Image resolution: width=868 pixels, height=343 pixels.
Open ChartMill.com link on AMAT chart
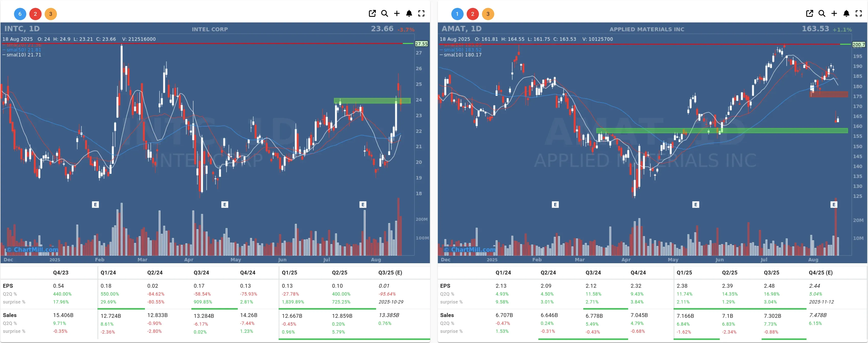(x=470, y=249)
